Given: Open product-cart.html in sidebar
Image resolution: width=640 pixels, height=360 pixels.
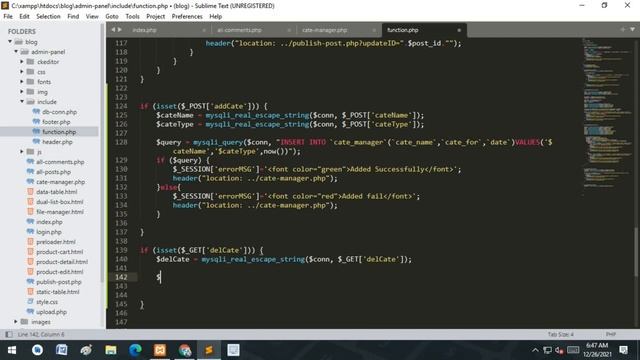Looking at the screenshot, I should click(x=59, y=252).
